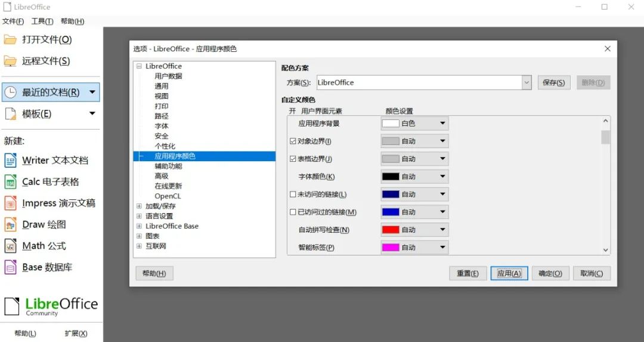The height and width of the screenshot is (342, 644).
Task: Expand the 语言设置 tree node
Action: (139, 216)
